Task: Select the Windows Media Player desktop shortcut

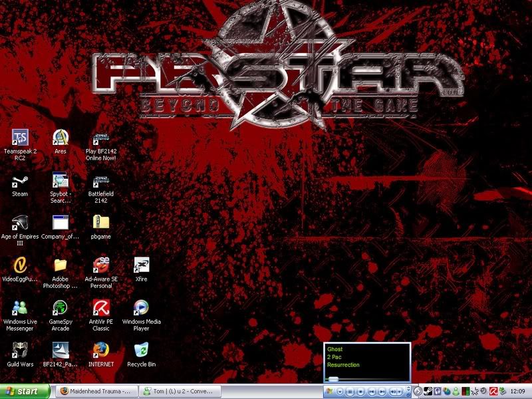Action: 142,315
